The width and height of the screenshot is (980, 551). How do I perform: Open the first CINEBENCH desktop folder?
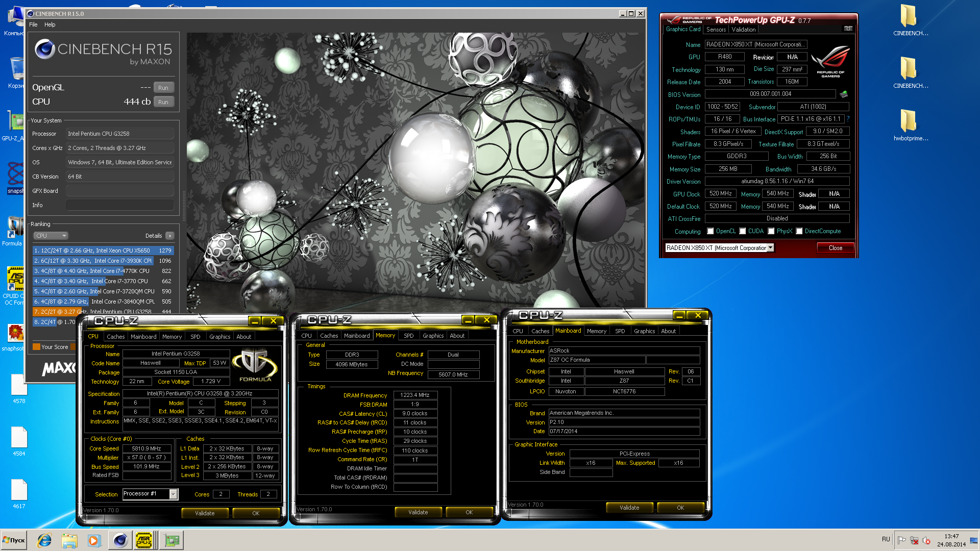(911, 20)
